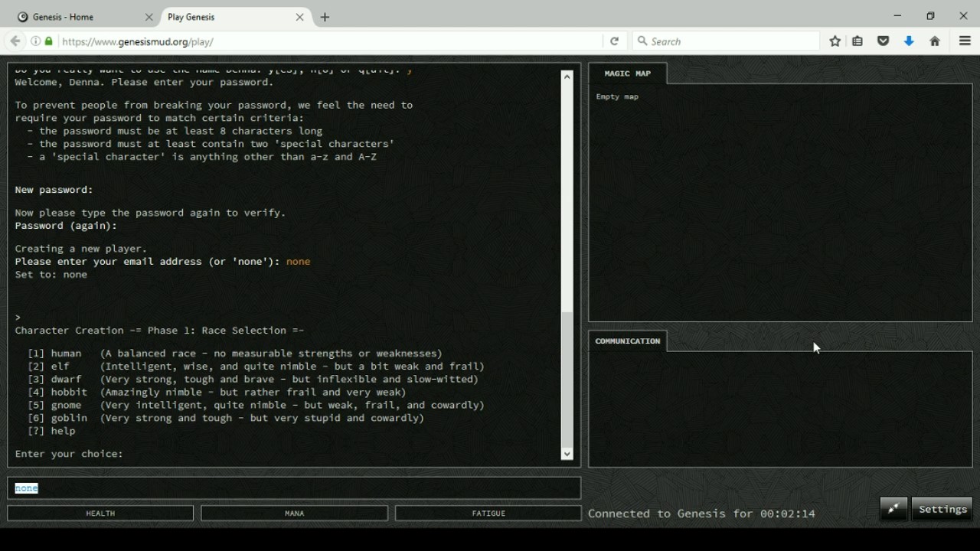
Task: Toggle fullscreen with the expand arrows button
Action: [x=893, y=510]
